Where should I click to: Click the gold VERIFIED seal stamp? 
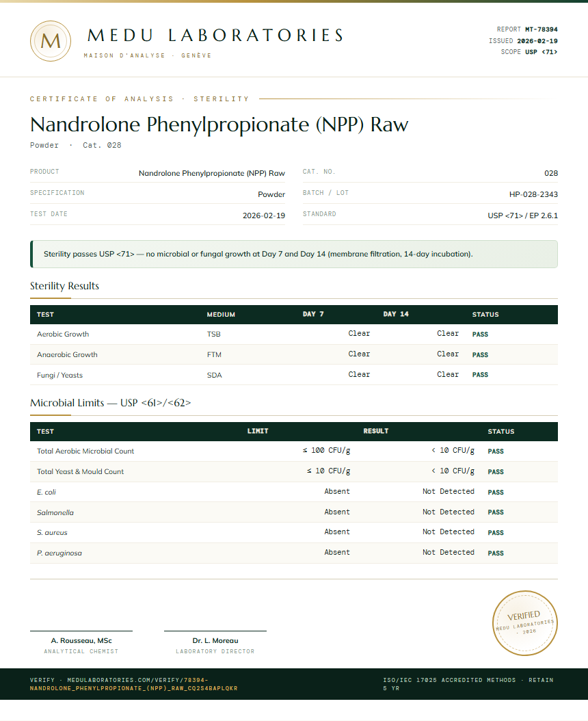524,623
